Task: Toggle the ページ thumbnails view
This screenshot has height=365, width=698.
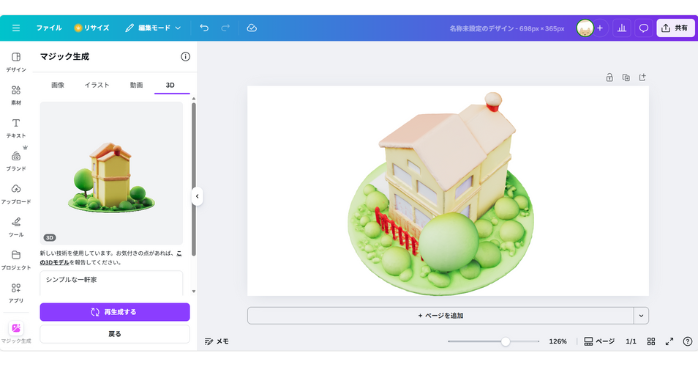Action: pyautogui.click(x=599, y=341)
